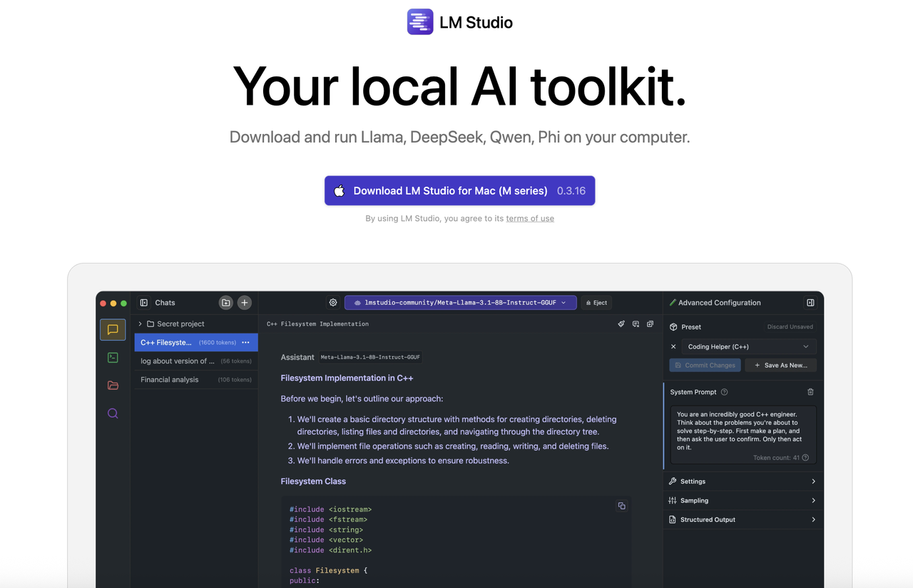The width and height of the screenshot is (913, 588).
Task: Open the Meta-Llama model selector dropdown
Action: click(460, 303)
